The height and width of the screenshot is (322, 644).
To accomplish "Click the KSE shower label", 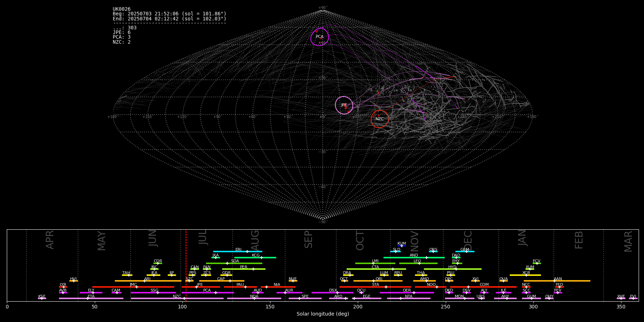I will click(x=42, y=297).
